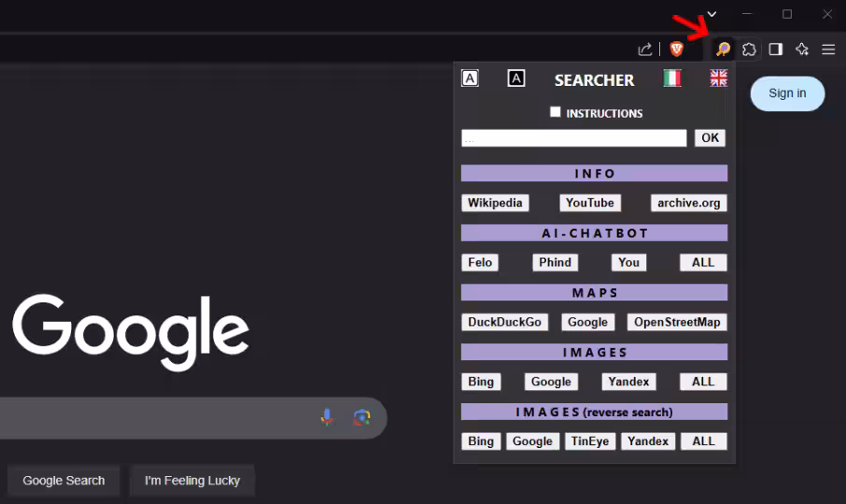Focus the Searcher query text field
Viewport: 846px width, 504px height.
click(574, 138)
